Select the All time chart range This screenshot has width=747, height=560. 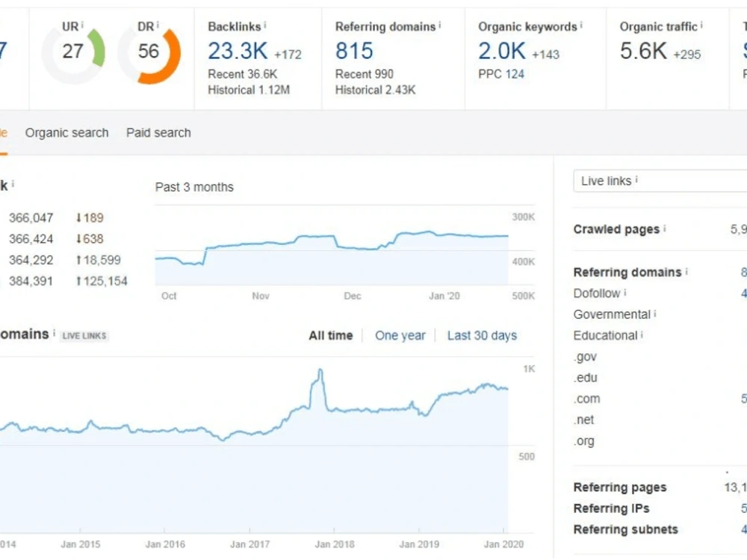331,336
